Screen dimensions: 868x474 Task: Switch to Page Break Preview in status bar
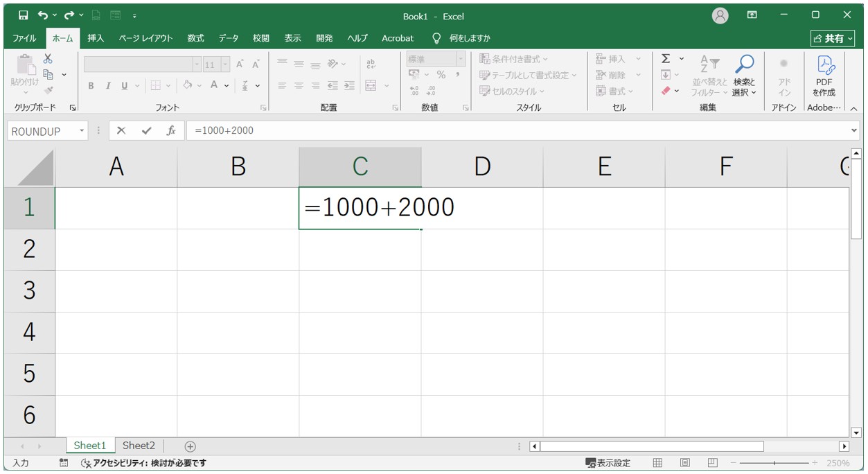point(712,463)
